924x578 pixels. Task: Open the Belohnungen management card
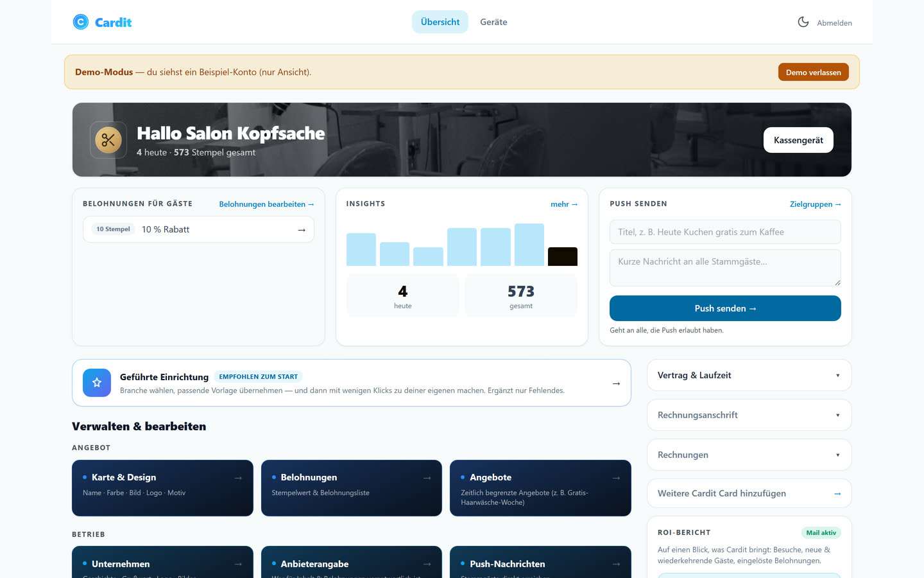[x=352, y=488]
